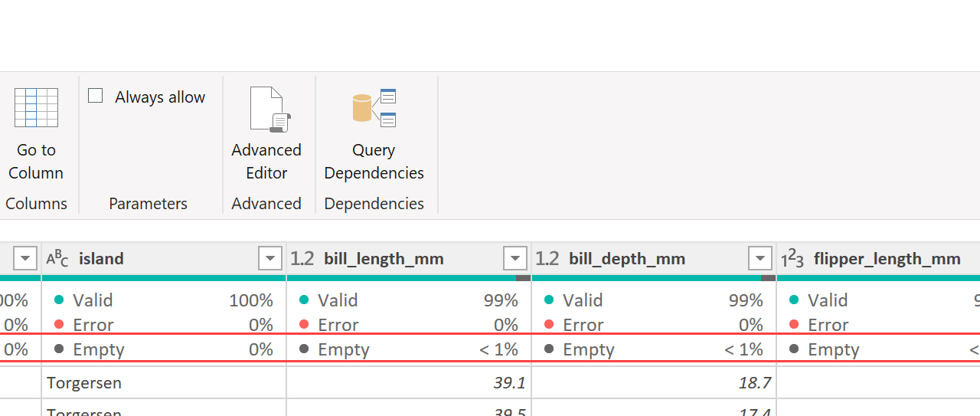This screenshot has height=416, width=980.
Task: Change bill_length_mm decimal data type icon
Action: pos(302,259)
